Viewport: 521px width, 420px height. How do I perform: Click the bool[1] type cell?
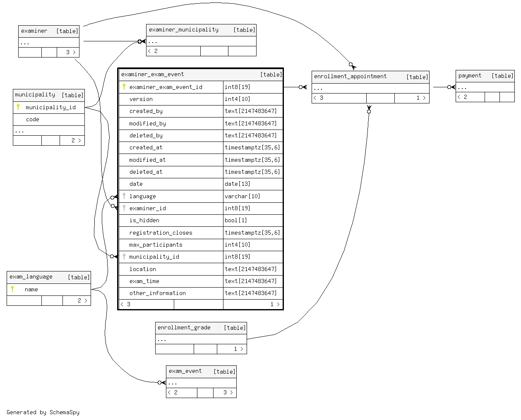tap(253, 221)
